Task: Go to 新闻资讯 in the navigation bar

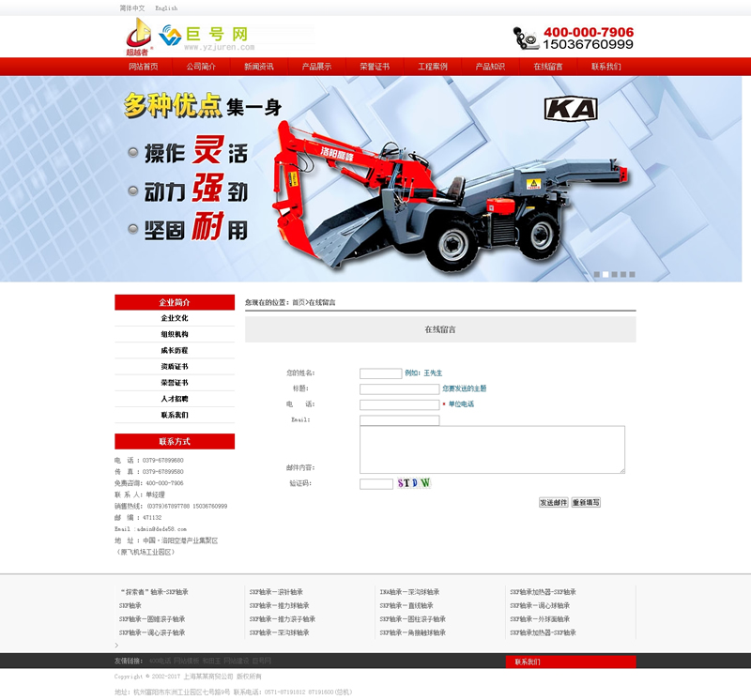Action: click(x=259, y=67)
